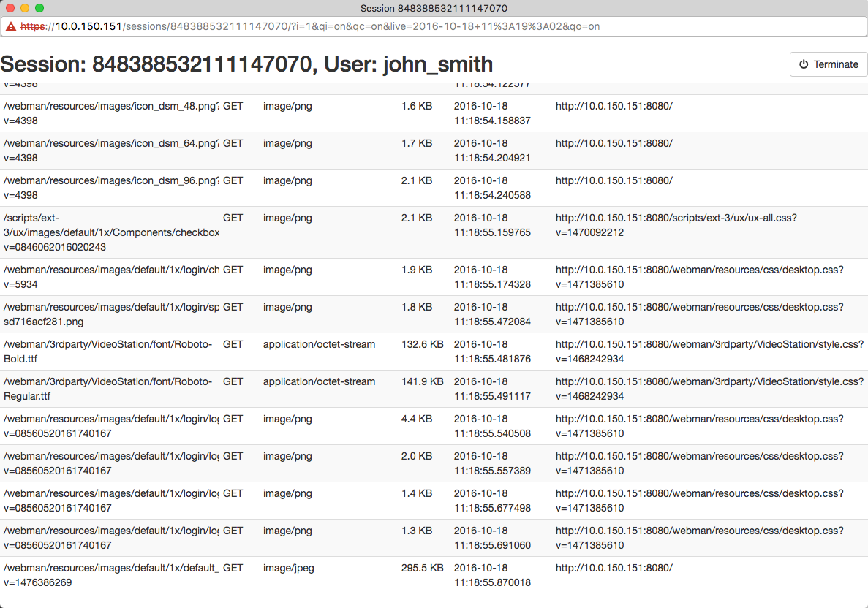Click the 295.5 KB size value
The image size is (868, 608).
coord(423,568)
